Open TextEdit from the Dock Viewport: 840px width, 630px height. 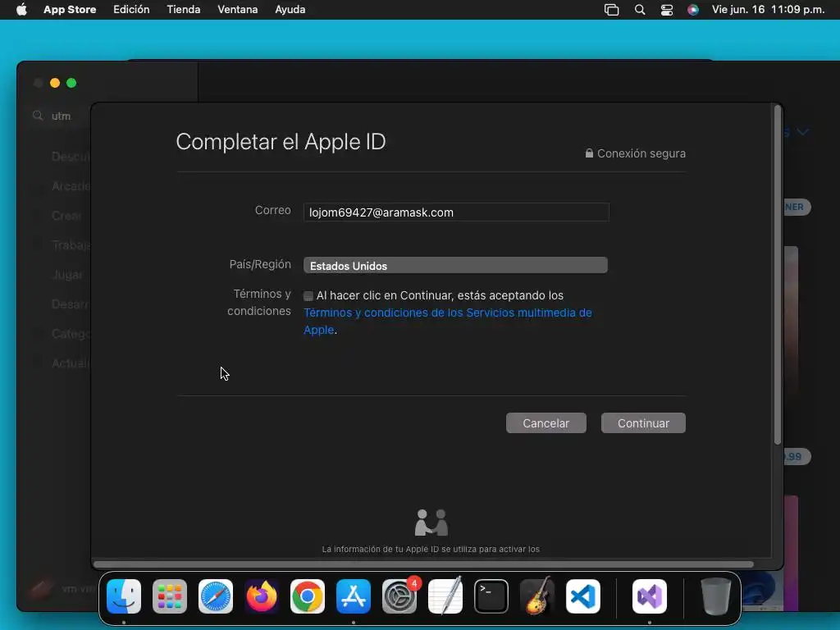445,596
